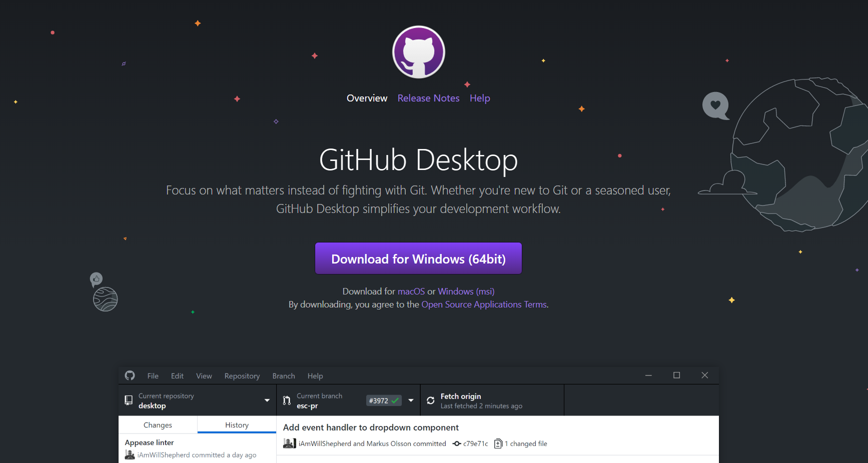This screenshot has height=463, width=868.
Task: Click the small striped planet graphic
Action: click(x=106, y=299)
